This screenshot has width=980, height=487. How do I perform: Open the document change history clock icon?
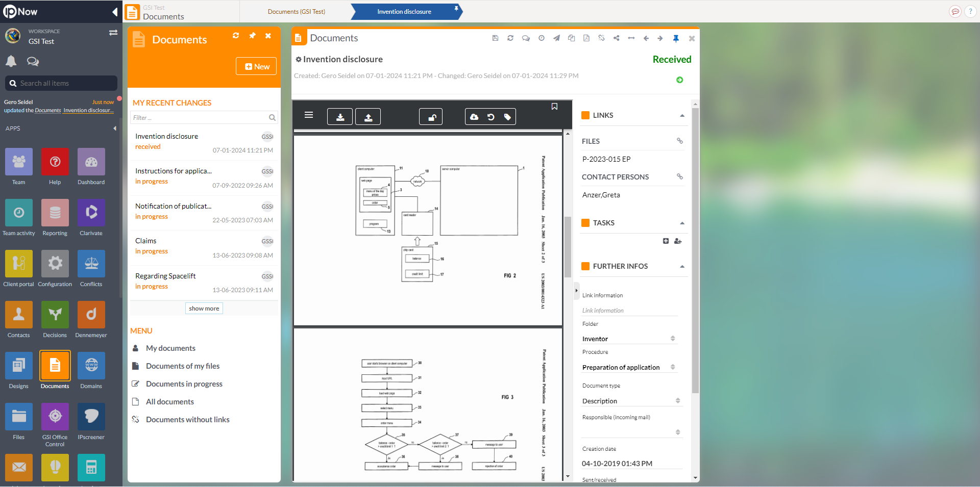tap(541, 38)
